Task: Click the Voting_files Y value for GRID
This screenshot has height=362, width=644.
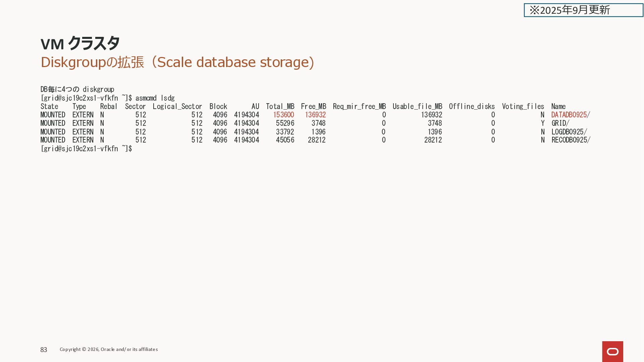Action: pyautogui.click(x=542, y=123)
